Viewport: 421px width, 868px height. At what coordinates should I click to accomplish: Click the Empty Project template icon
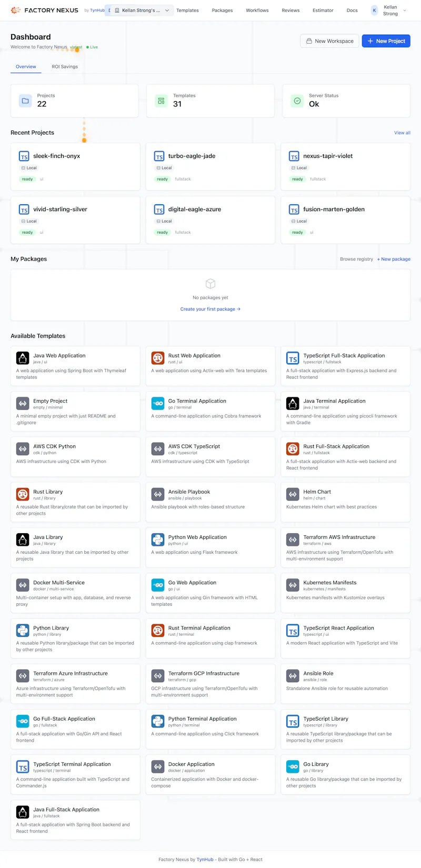(x=23, y=404)
